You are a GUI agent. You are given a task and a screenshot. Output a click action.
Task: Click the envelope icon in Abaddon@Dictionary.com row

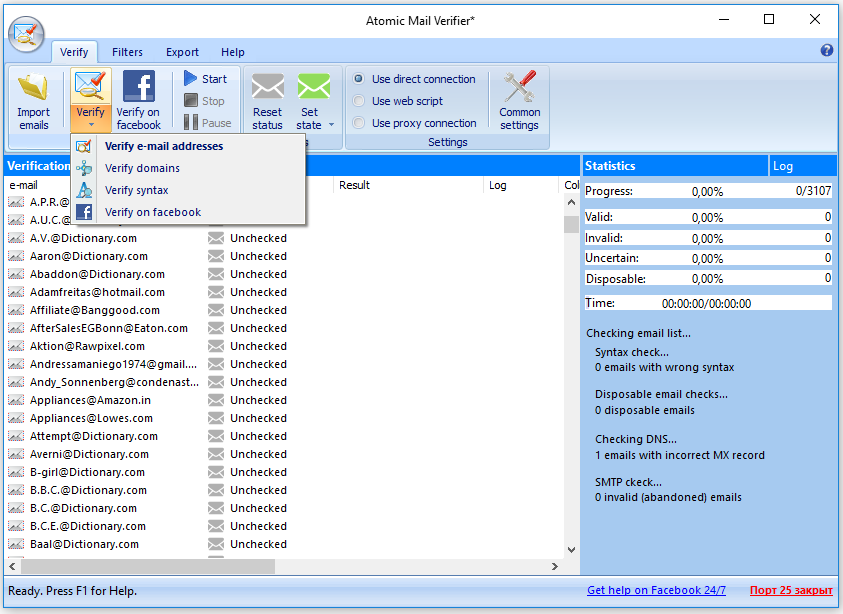click(x=216, y=274)
